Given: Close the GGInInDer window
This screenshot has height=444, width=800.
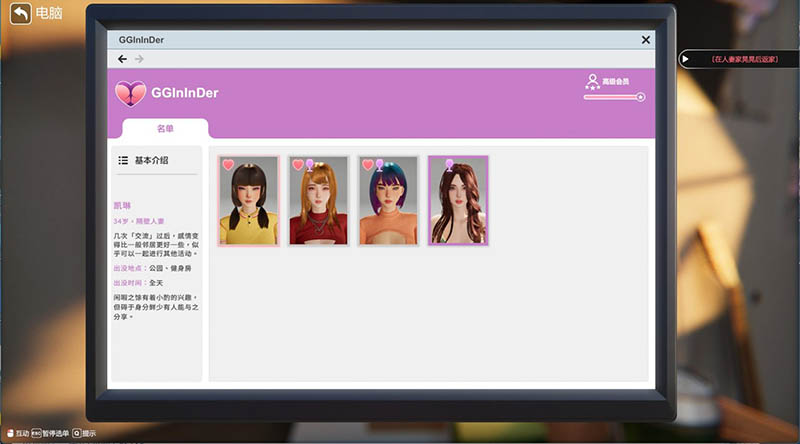Looking at the screenshot, I should click(645, 40).
